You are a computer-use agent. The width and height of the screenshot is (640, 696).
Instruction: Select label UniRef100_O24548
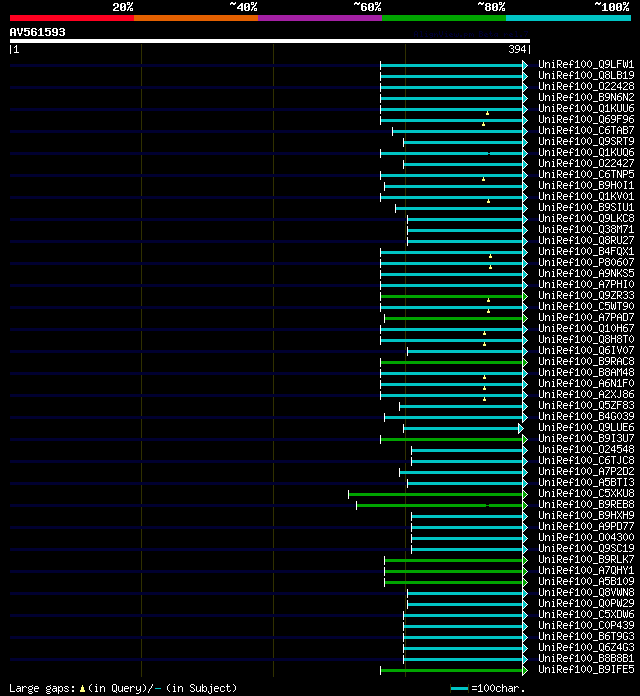(586, 450)
